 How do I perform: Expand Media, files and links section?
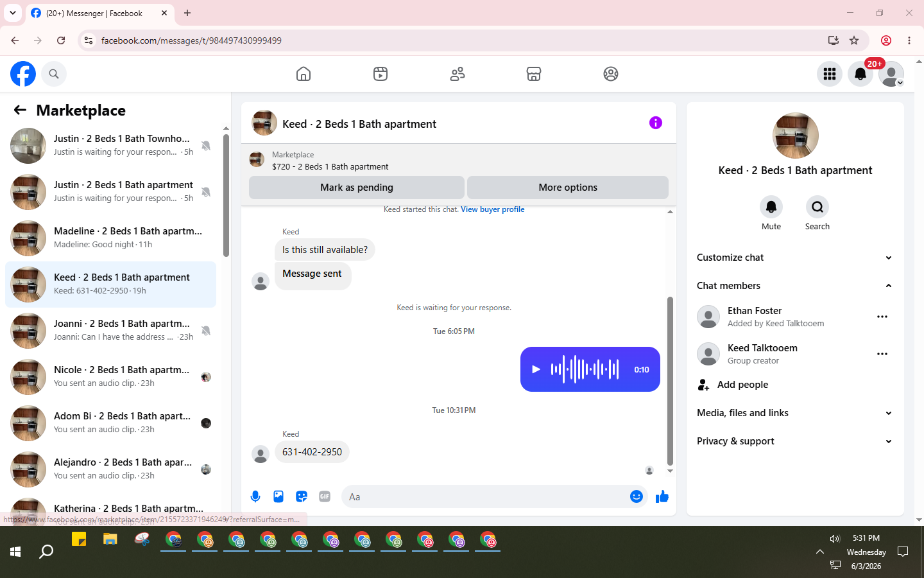point(795,413)
